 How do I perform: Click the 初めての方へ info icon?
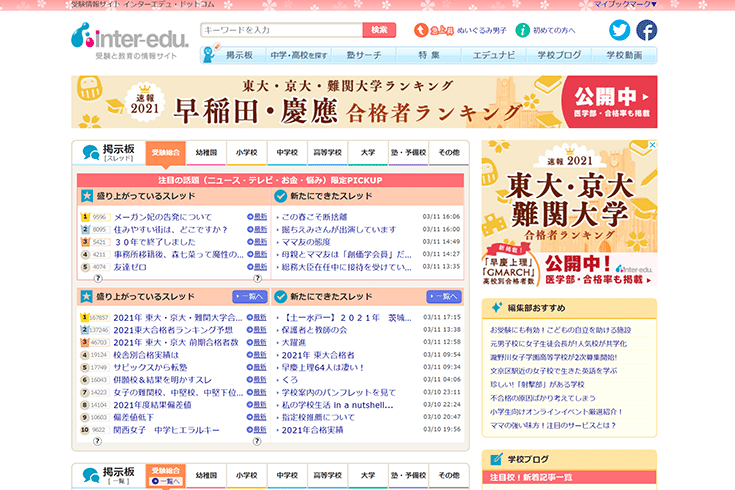pos(522,30)
